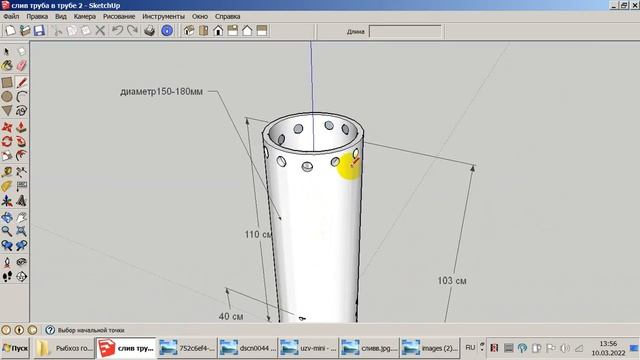Choose the Rotate tool
Screen dimensions: 640x360
point(7,142)
